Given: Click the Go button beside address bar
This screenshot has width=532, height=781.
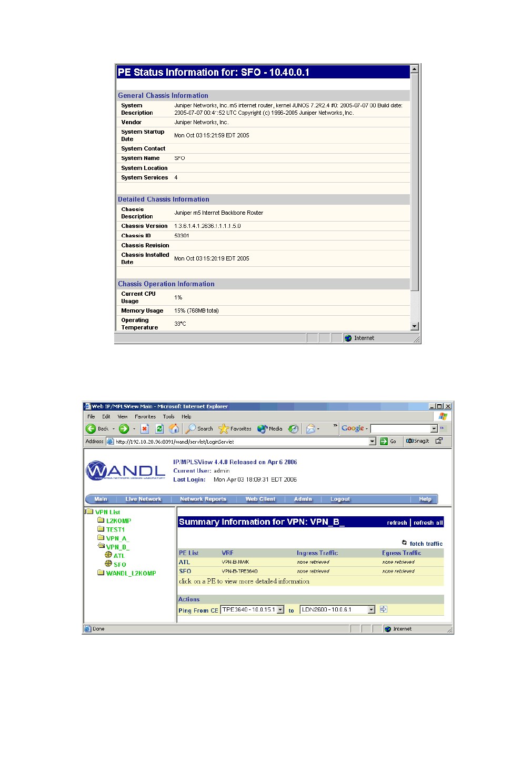Looking at the screenshot, I should (388, 442).
